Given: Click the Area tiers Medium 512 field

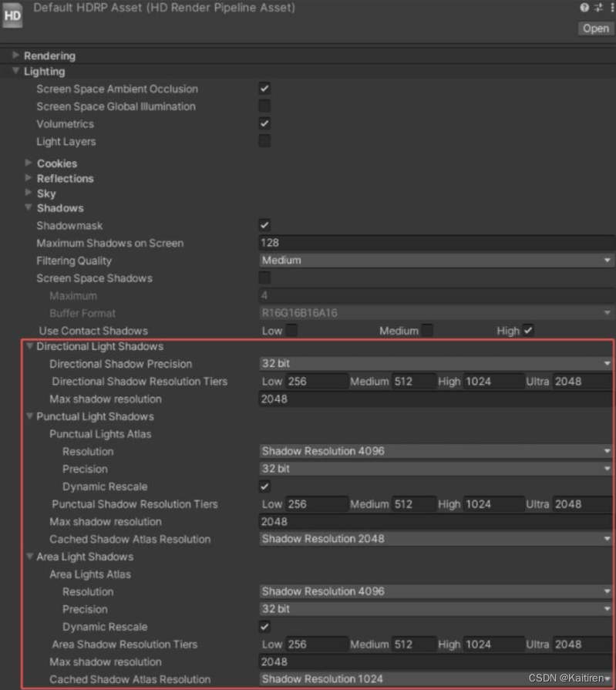Looking at the screenshot, I should tap(413, 645).
